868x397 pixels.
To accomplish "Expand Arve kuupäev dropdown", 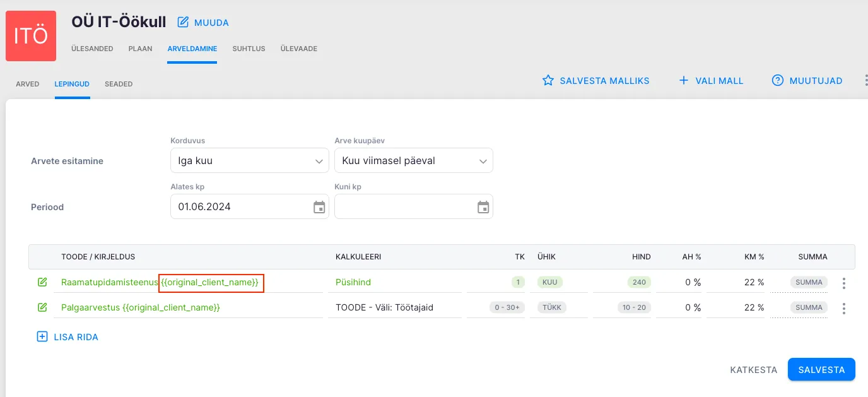I will 413,161.
